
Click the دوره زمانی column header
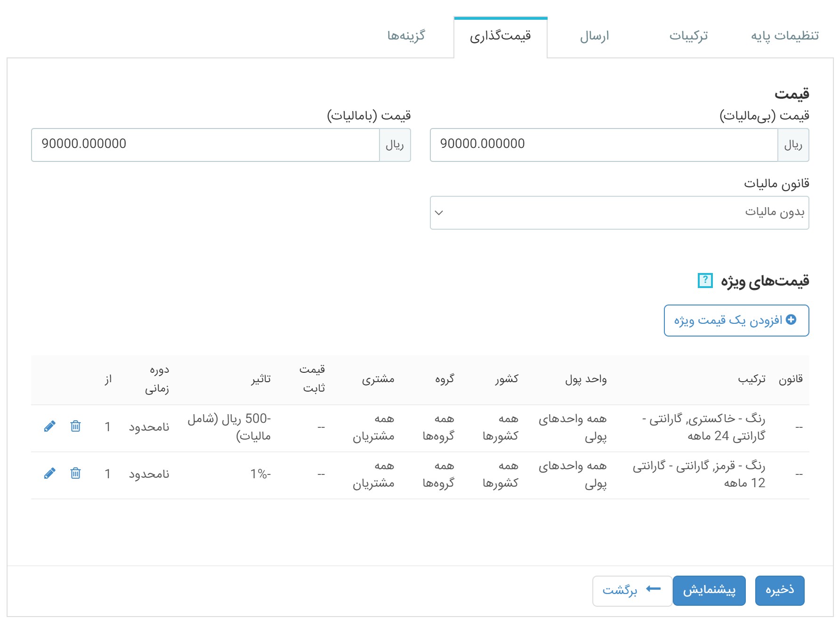click(x=157, y=379)
